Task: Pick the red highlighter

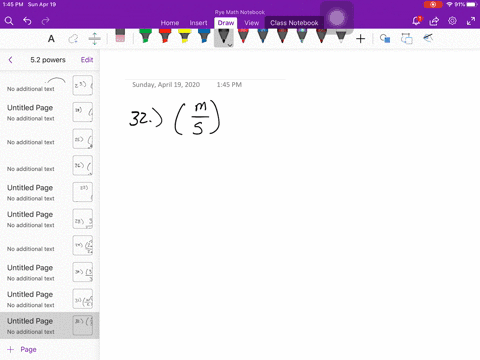Action: click(x=165, y=36)
